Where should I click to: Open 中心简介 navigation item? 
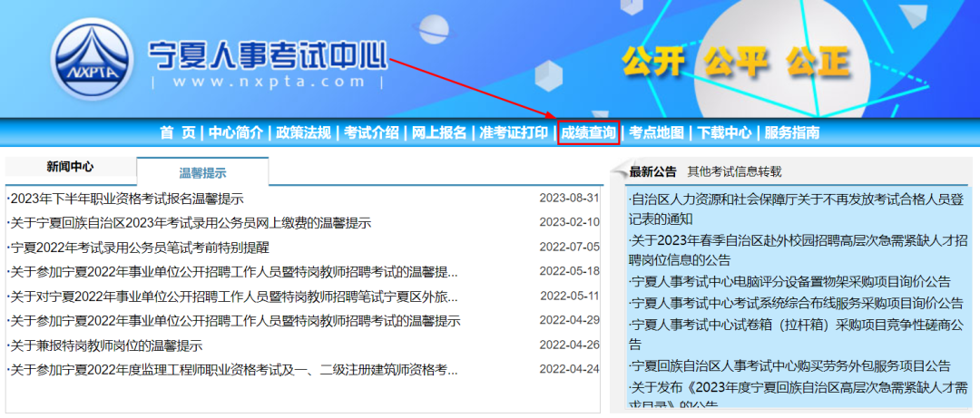(x=236, y=132)
